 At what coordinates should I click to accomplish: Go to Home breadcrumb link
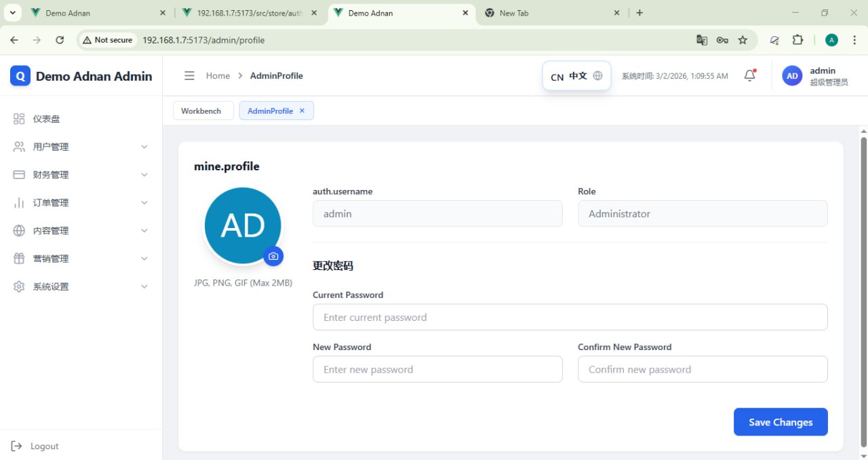[x=218, y=76]
